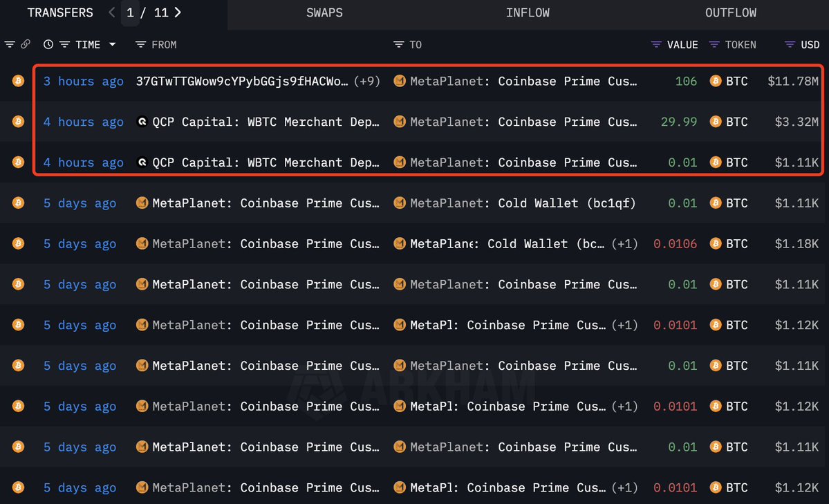
Task: Click the clock icon beside TIME header
Action: click(x=47, y=44)
